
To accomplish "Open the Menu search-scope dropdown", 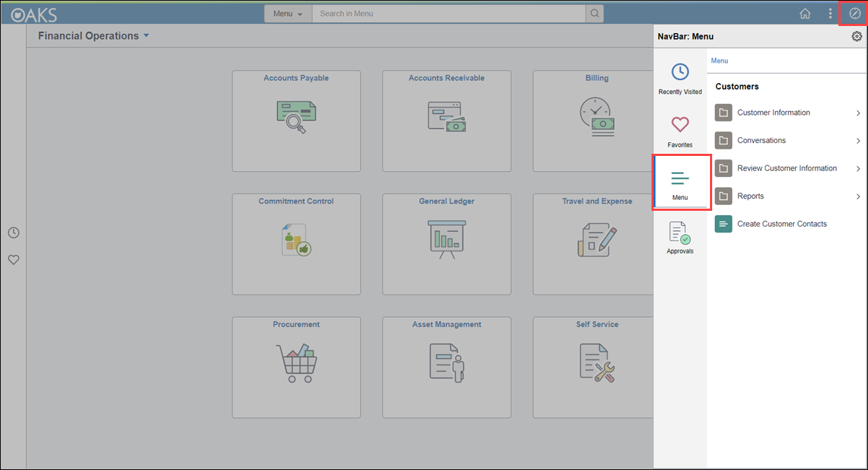I will [x=288, y=14].
